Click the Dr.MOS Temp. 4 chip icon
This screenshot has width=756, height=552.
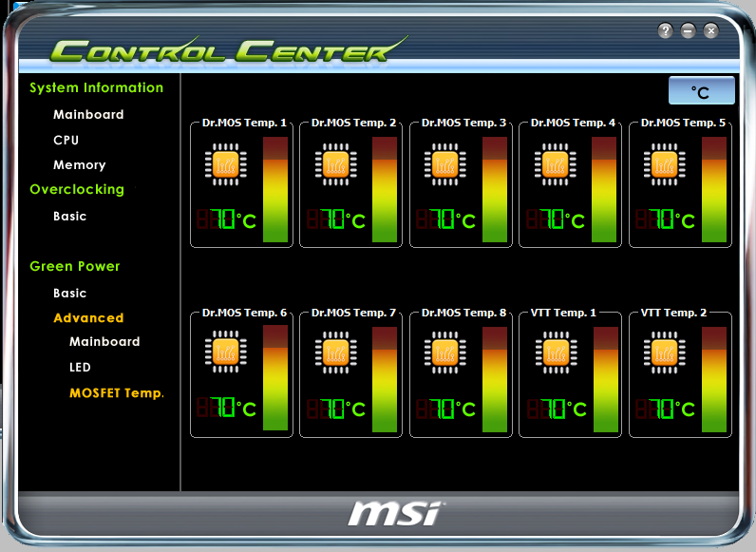[x=555, y=164]
